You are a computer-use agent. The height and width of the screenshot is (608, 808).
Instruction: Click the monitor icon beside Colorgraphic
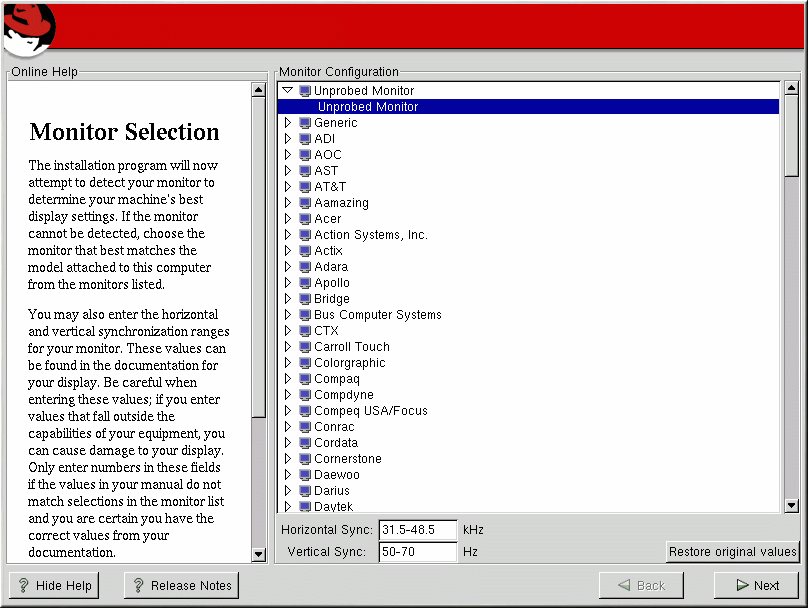[x=305, y=363]
